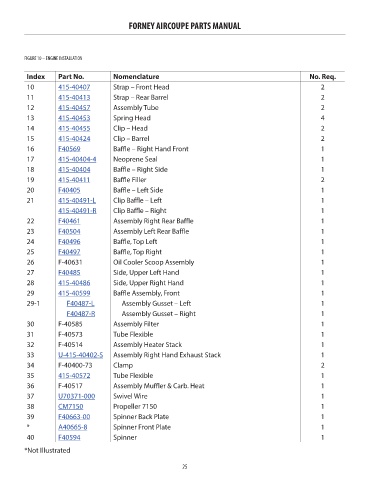Click the Assembly Filter text

click(136, 324)
